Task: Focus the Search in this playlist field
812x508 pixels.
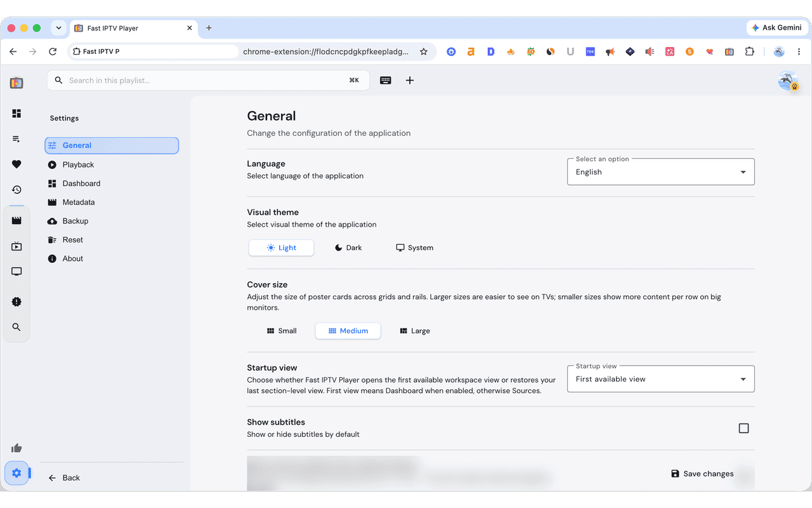Action: coord(208,81)
